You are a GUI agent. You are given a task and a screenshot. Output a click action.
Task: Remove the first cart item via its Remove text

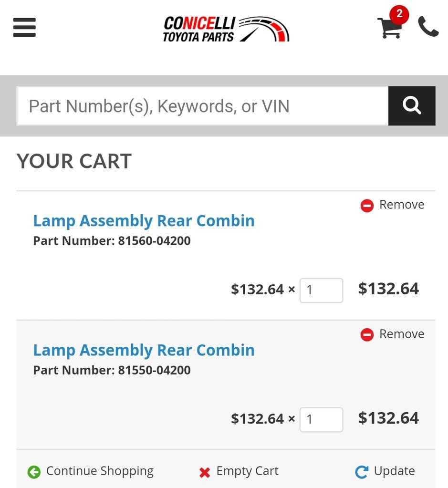pos(402,205)
